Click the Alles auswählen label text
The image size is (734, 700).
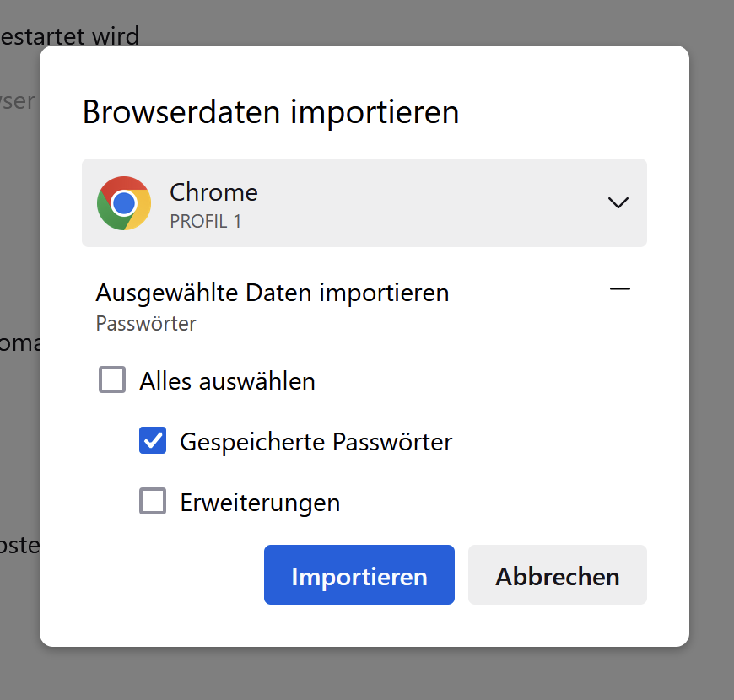coord(227,381)
